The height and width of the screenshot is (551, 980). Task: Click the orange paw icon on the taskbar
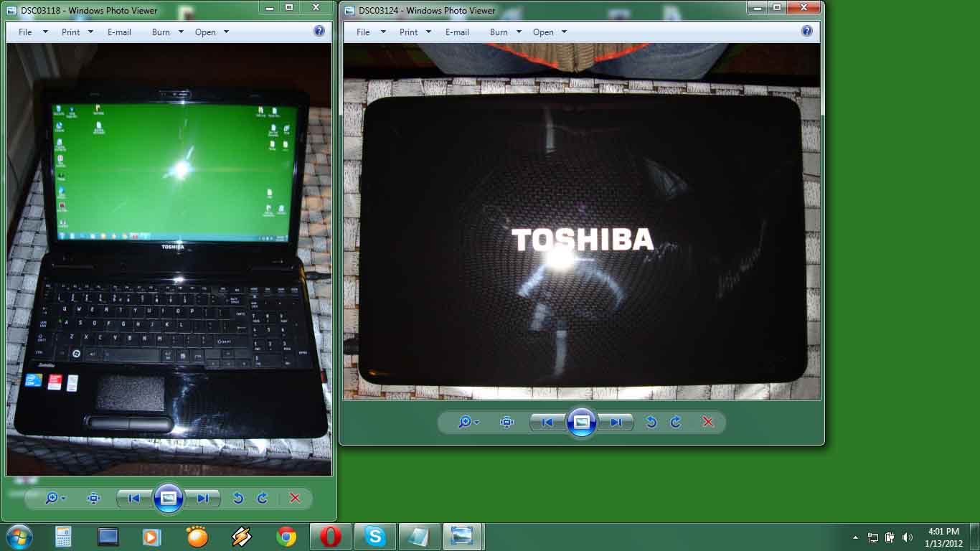point(197,537)
